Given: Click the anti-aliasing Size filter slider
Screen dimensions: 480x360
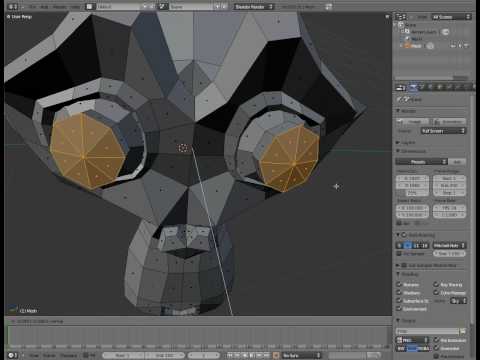Looking at the screenshot, I should click(449, 254).
